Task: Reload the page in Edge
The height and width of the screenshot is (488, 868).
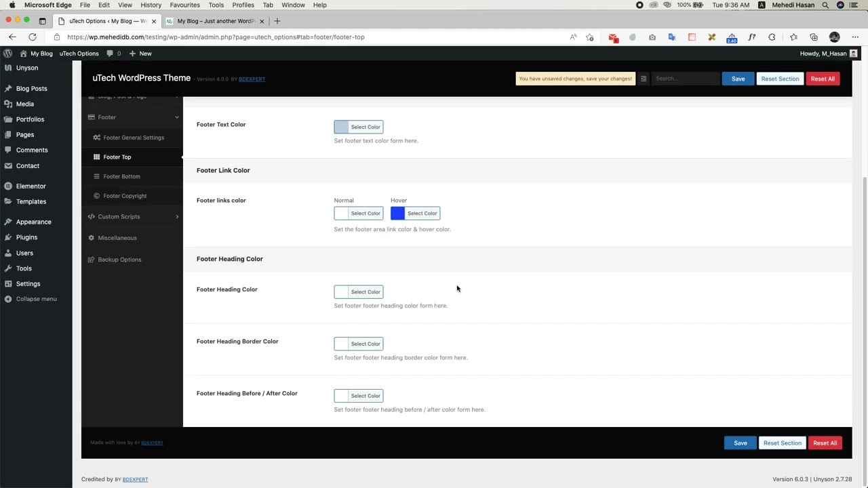Action: pyautogui.click(x=33, y=37)
